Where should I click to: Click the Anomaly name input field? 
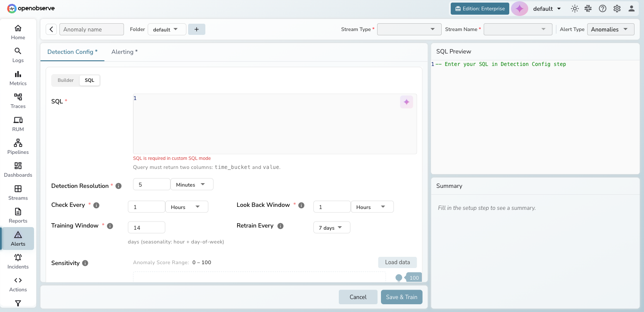pos(91,29)
